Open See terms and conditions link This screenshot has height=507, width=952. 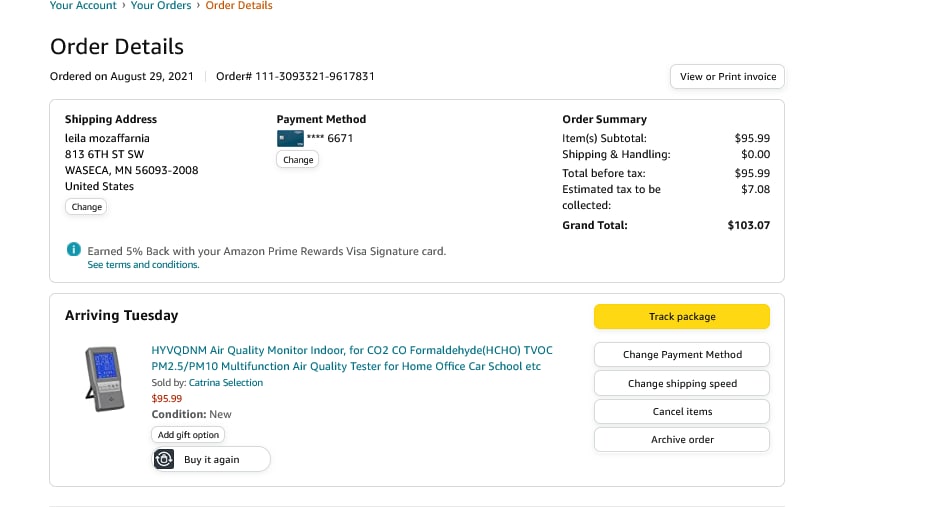[143, 265]
